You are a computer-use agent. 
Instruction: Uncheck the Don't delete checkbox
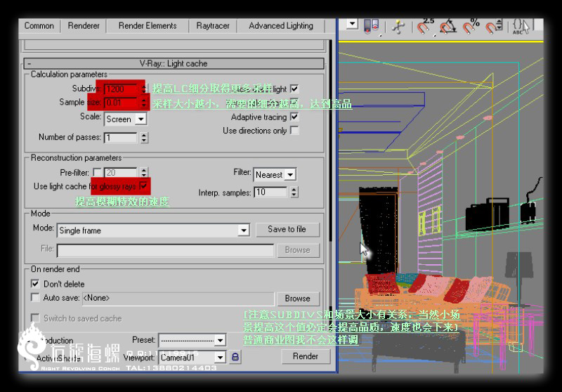coord(35,284)
